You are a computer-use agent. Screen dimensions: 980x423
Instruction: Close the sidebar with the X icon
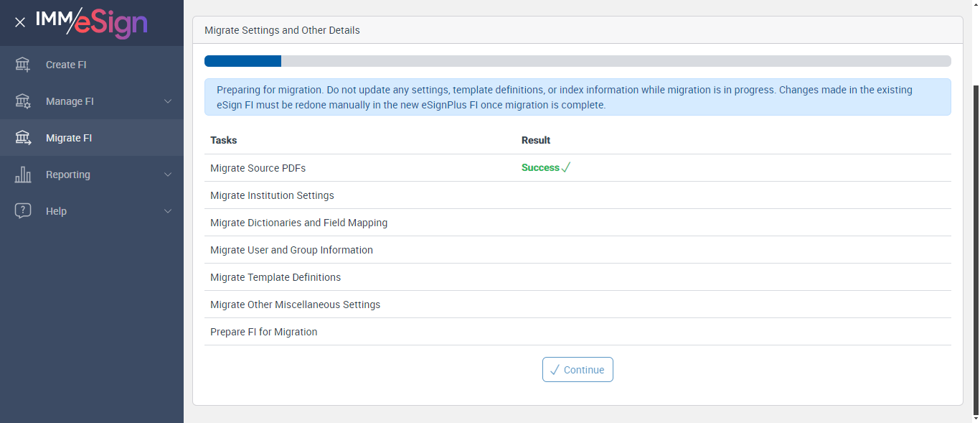click(20, 22)
